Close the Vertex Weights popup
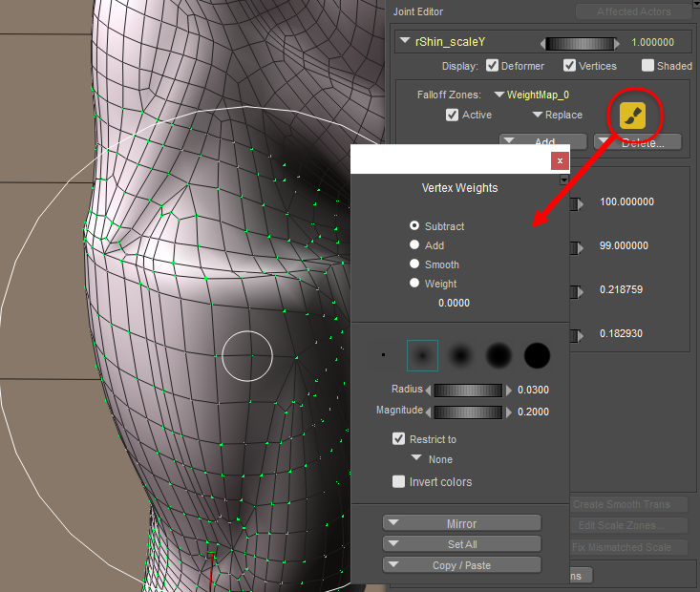Viewport: 700px width, 592px height. 560,161
